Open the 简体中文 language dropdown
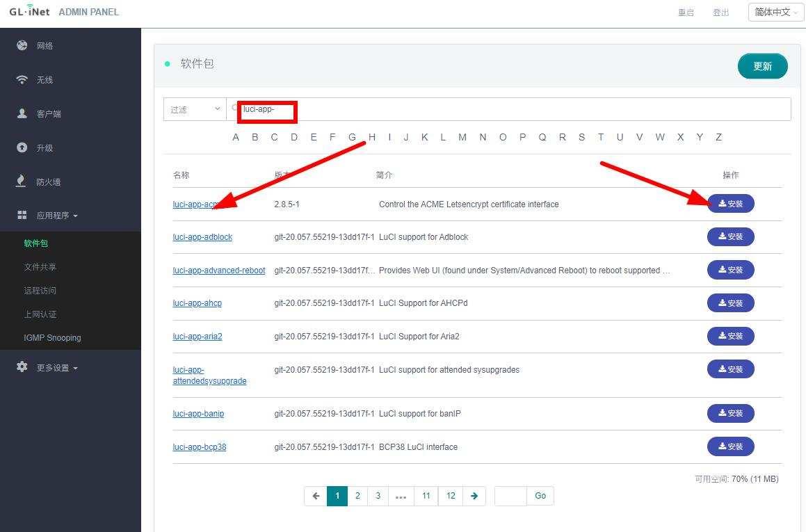Image resolution: width=806 pixels, height=532 pixels. pos(776,13)
